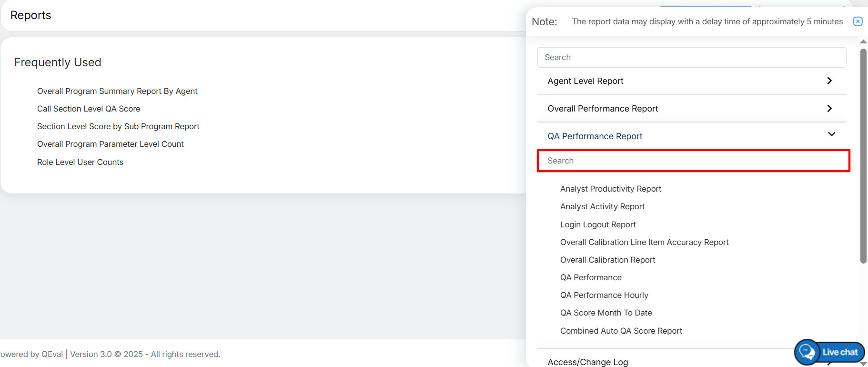Open the Combined Auto QA Score Report
This screenshot has height=367, width=868.
click(x=621, y=331)
